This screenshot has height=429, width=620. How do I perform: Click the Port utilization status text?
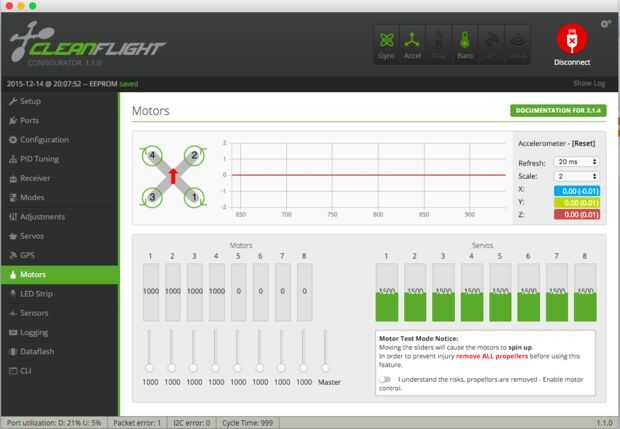54,423
